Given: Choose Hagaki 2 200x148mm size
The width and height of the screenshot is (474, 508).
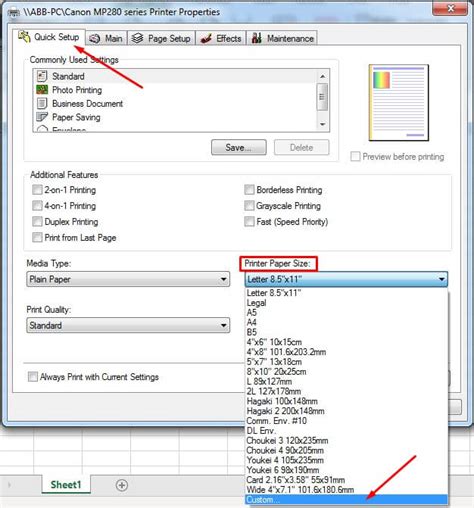Looking at the screenshot, I should tap(346, 411).
